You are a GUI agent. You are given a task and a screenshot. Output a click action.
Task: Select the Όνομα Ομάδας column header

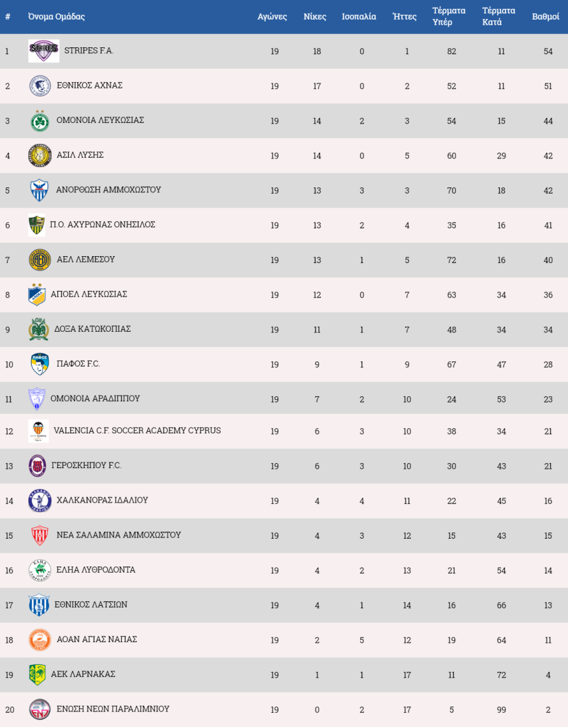(x=57, y=16)
